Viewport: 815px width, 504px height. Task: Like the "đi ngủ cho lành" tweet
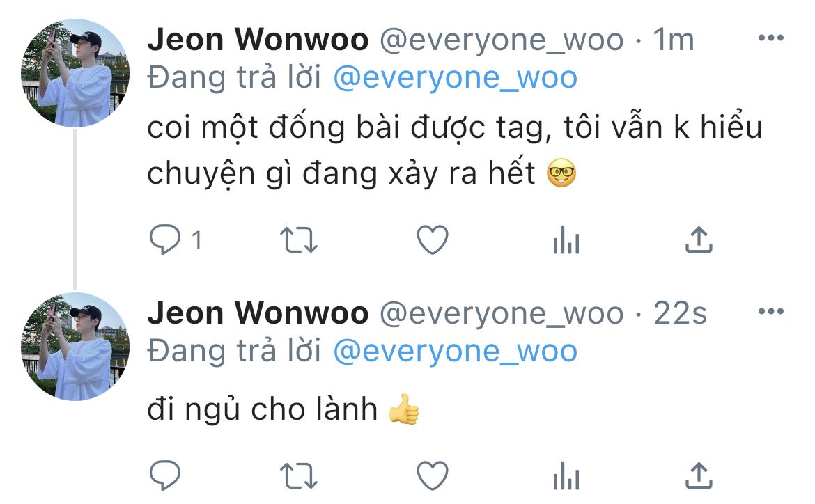pos(433,475)
